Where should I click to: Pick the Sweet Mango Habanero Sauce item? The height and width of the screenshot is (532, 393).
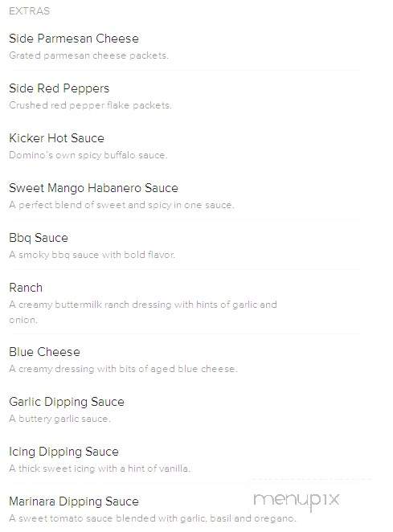pos(94,188)
